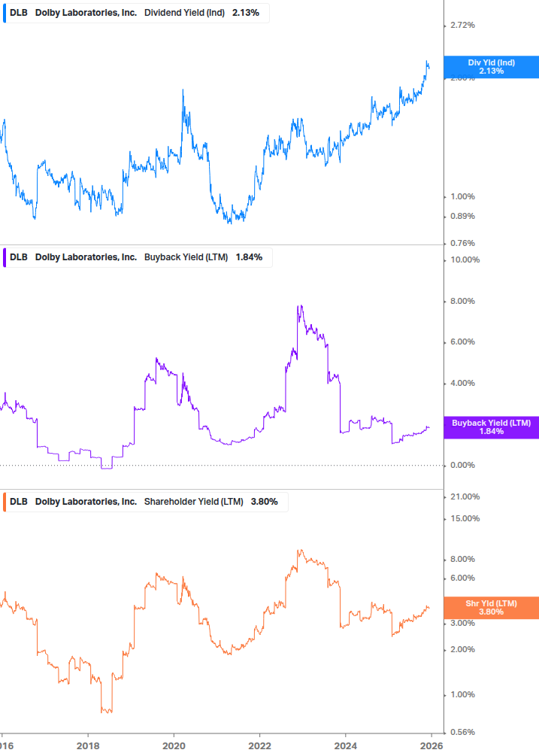Click the 0.56% tick on shareholder axis
The height and width of the screenshot is (756, 539).
click(x=462, y=733)
